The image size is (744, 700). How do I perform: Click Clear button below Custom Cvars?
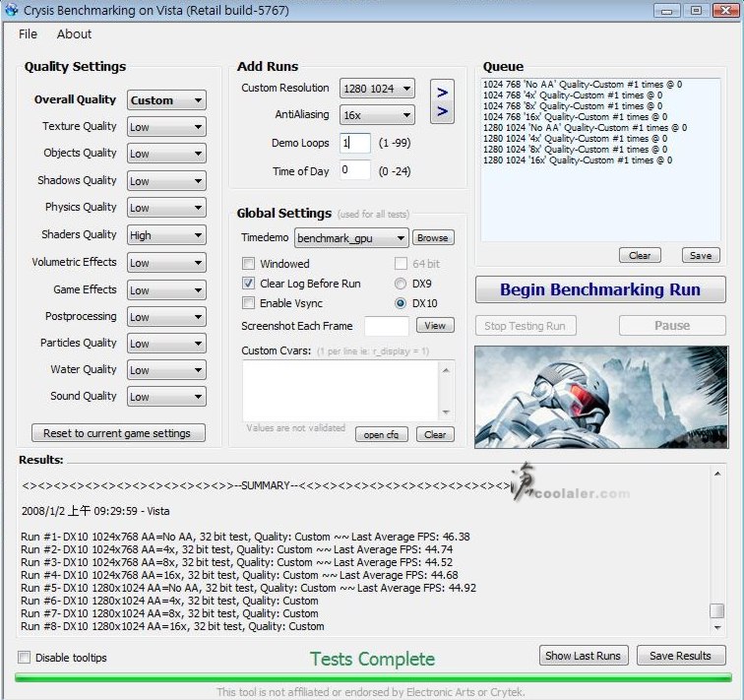[x=435, y=434]
